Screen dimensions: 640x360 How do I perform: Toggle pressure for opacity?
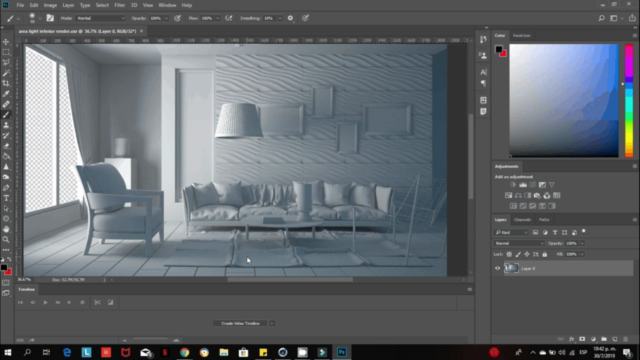(177, 18)
